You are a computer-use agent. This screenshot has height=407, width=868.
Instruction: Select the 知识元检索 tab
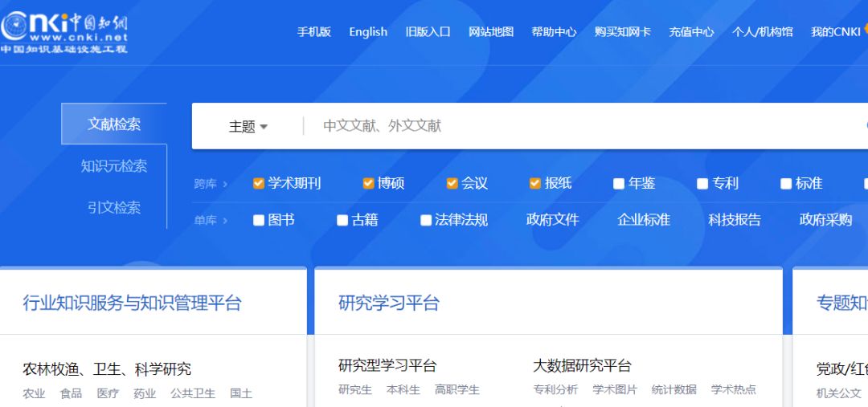click(114, 166)
